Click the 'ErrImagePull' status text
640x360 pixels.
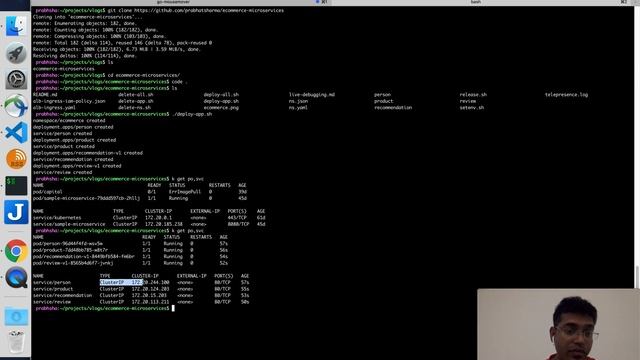185,192
